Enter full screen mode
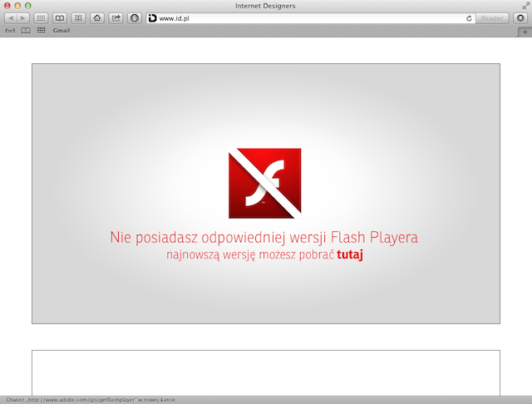The width and height of the screenshot is (532, 404). click(525, 6)
